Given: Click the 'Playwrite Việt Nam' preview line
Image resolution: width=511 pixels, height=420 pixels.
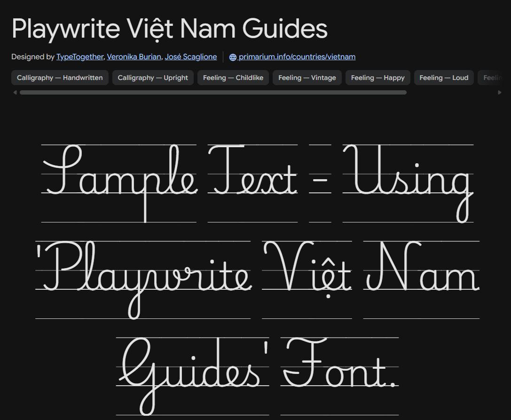Looking at the screenshot, I should pyautogui.click(x=258, y=280).
